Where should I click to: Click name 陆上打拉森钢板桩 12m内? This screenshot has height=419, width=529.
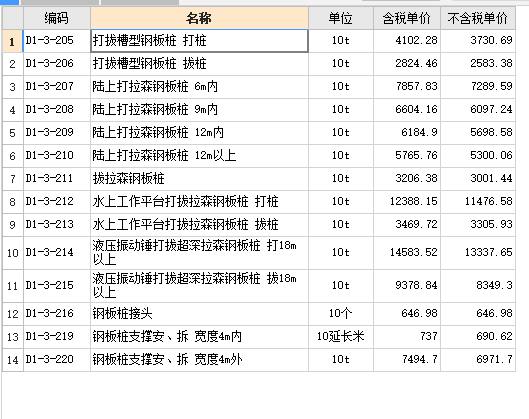click(x=199, y=133)
